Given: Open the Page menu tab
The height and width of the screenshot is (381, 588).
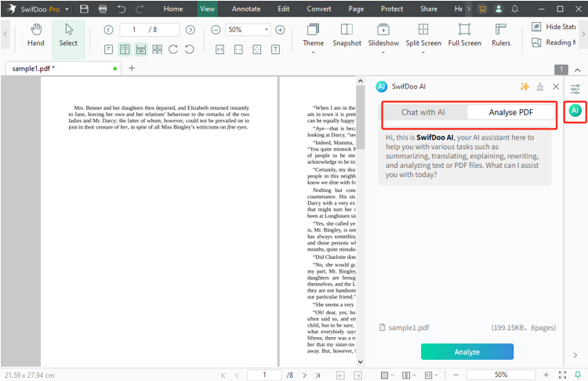Looking at the screenshot, I should click(356, 9).
